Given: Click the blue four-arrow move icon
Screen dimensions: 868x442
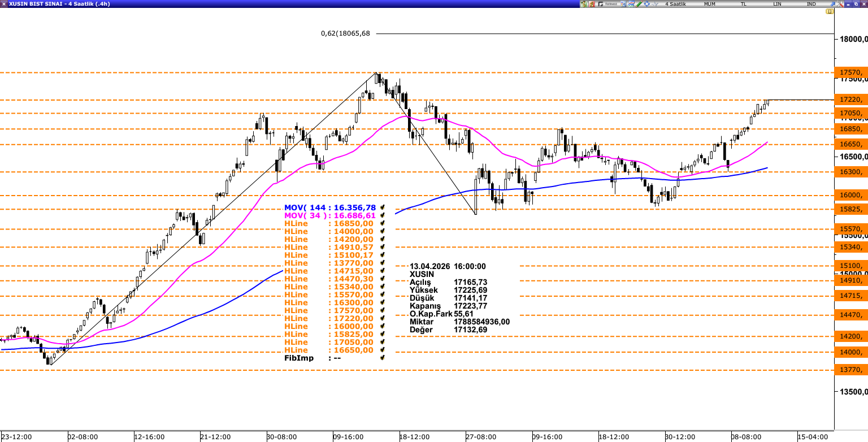Looking at the screenshot, I should pos(647,4).
